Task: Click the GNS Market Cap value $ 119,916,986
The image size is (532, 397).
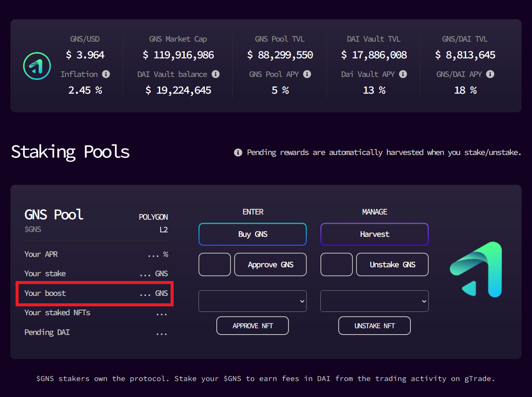Action: click(178, 55)
